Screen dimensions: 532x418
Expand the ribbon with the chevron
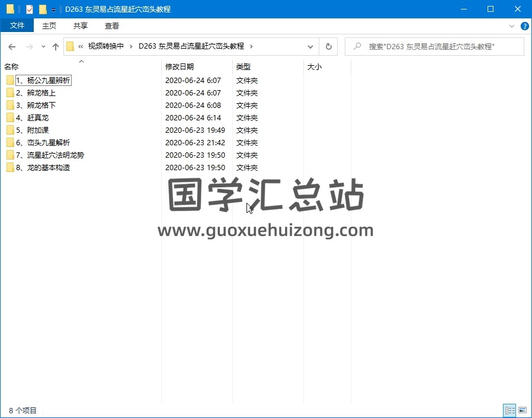pos(512,26)
